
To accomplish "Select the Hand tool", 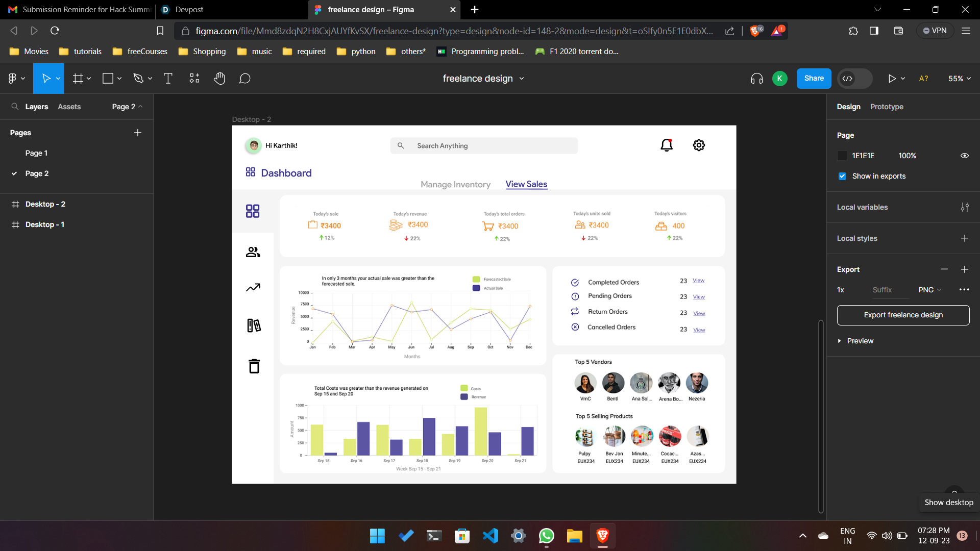I will tap(219, 79).
